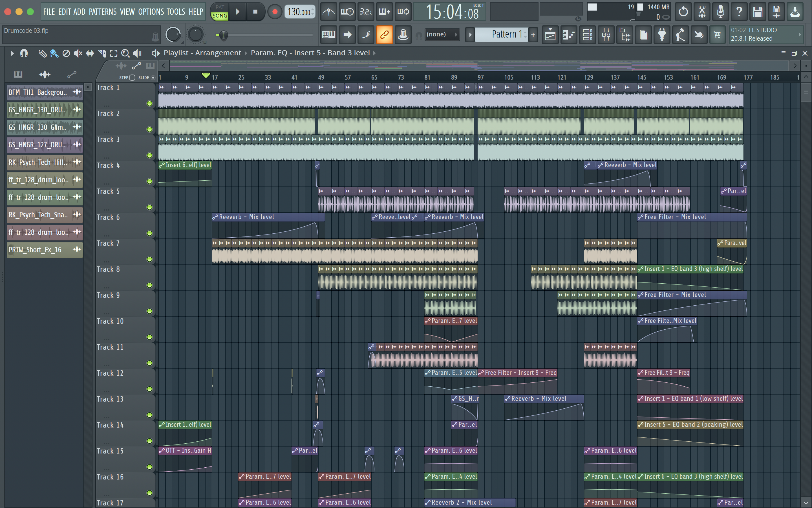
Task: Select the Select tool in Playlist
Action: click(114, 53)
